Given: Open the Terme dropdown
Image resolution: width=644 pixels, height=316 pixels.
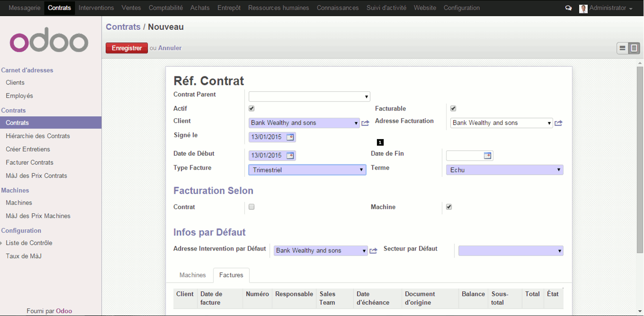Looking at the screenshot, I should coord(505,170).
